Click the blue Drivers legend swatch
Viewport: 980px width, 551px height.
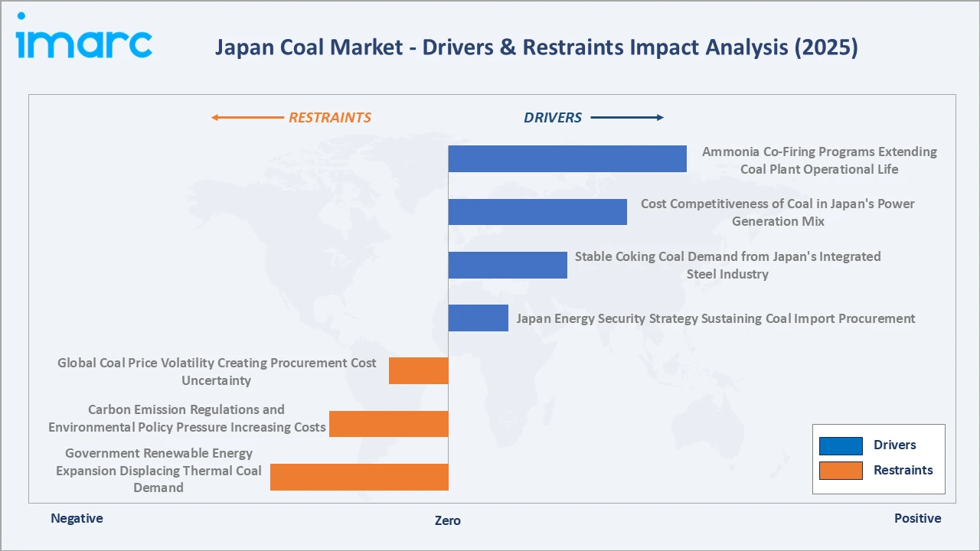(841, 445)
